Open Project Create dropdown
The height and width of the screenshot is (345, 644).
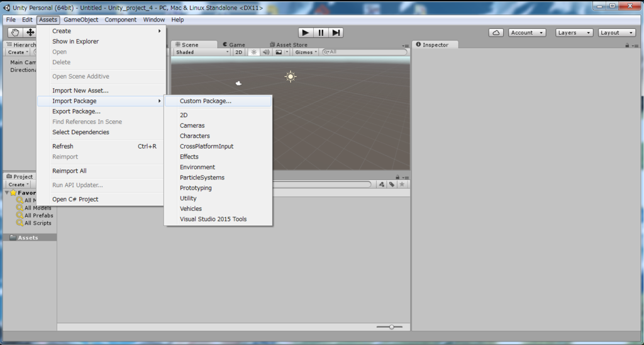tap(18, 184)
